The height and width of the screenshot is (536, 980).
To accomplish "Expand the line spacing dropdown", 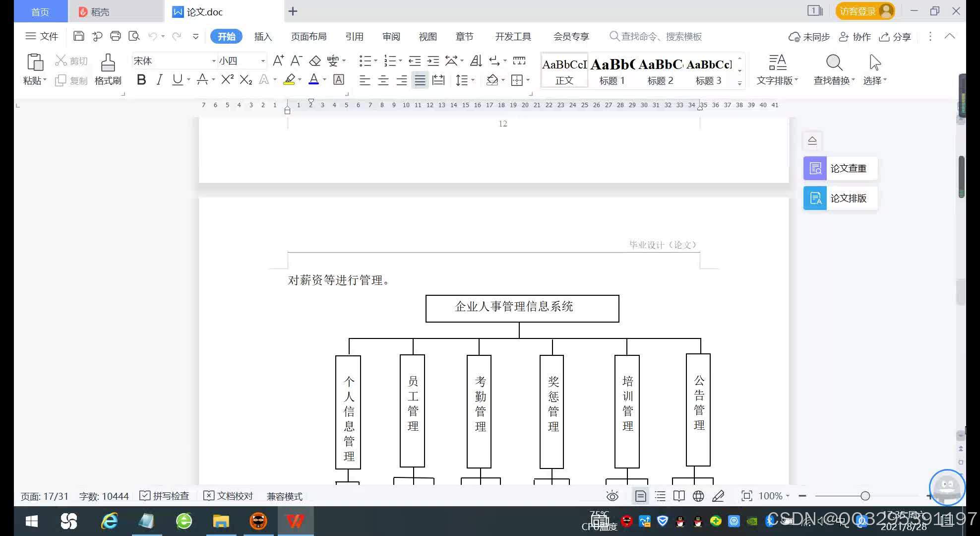I will pos(473,80).
